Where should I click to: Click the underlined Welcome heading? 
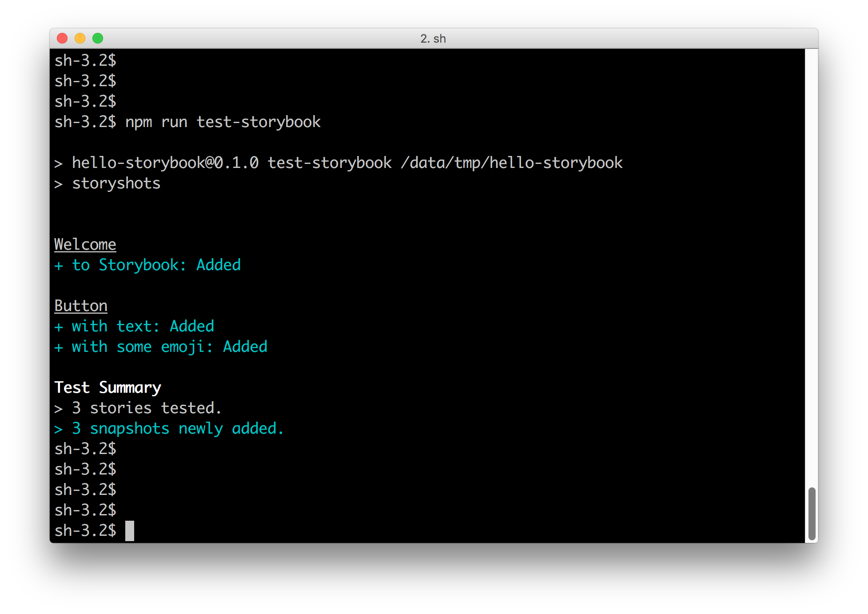click(85, 244)
